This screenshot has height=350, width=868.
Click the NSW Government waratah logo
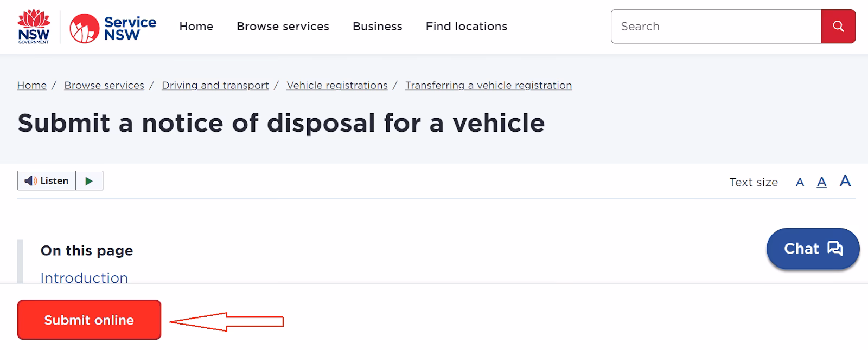(x=34, y=25)
